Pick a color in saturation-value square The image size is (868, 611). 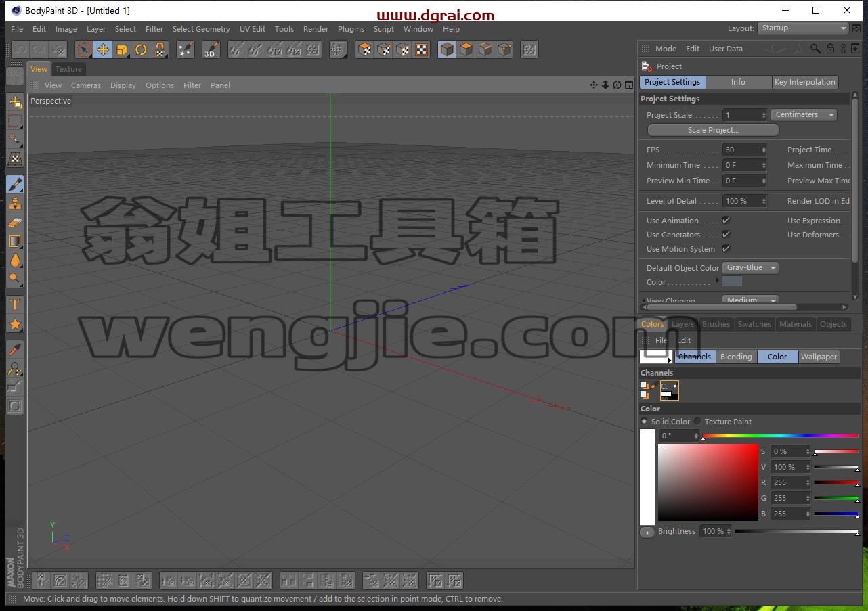(x=708, y=482)
